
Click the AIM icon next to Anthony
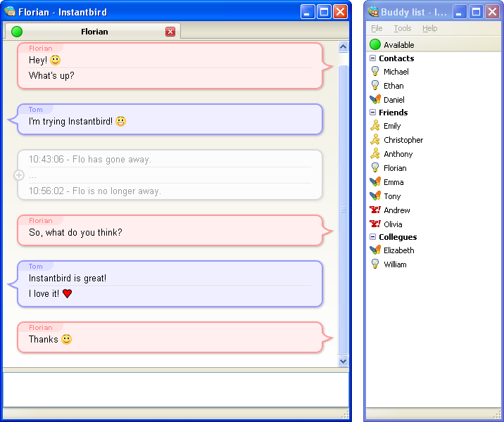pyautogui.click(x=375, y=154)
